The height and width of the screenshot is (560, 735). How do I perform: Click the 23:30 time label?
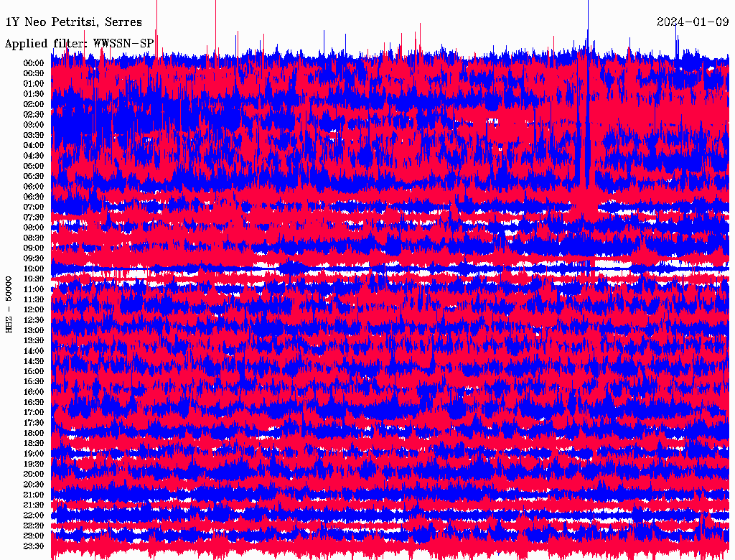pos(34,546)
